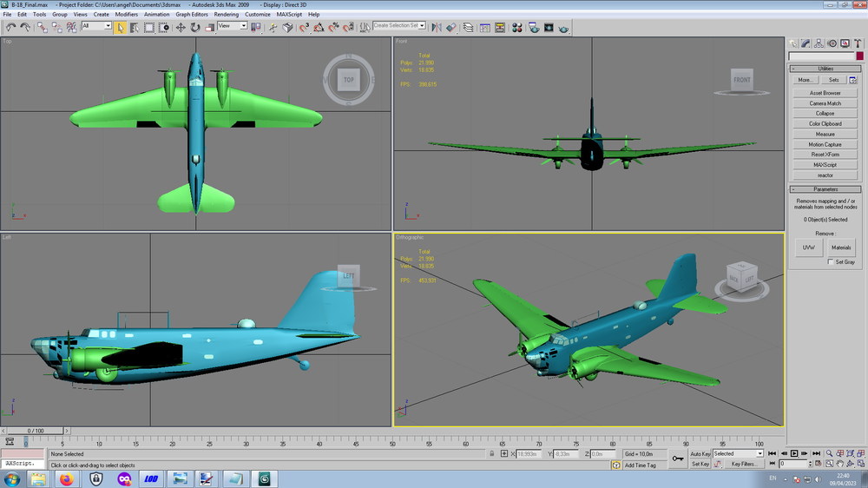Click the Asset Browser utility button

click(x=825, y=93)
